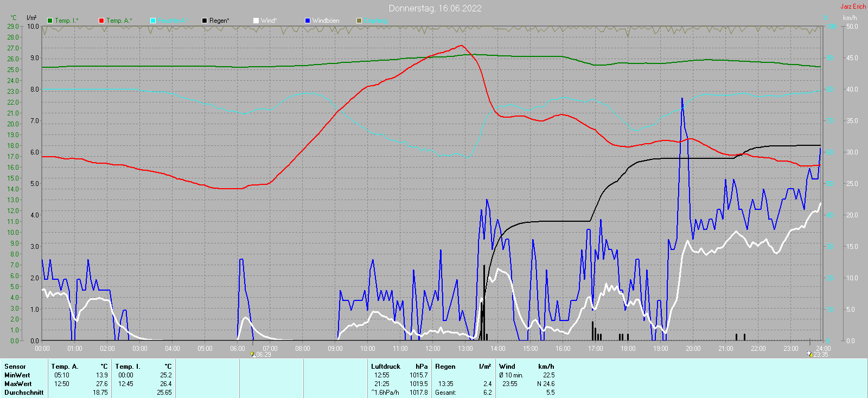Click the indoor maximum value '26.4'
This screenshot has width=868, height=398.
point(166,384)
